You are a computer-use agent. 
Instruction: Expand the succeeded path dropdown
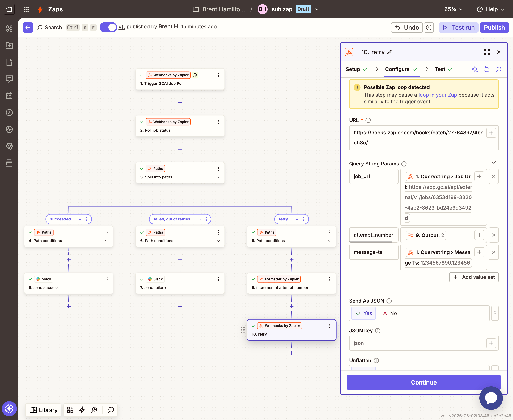80,219
